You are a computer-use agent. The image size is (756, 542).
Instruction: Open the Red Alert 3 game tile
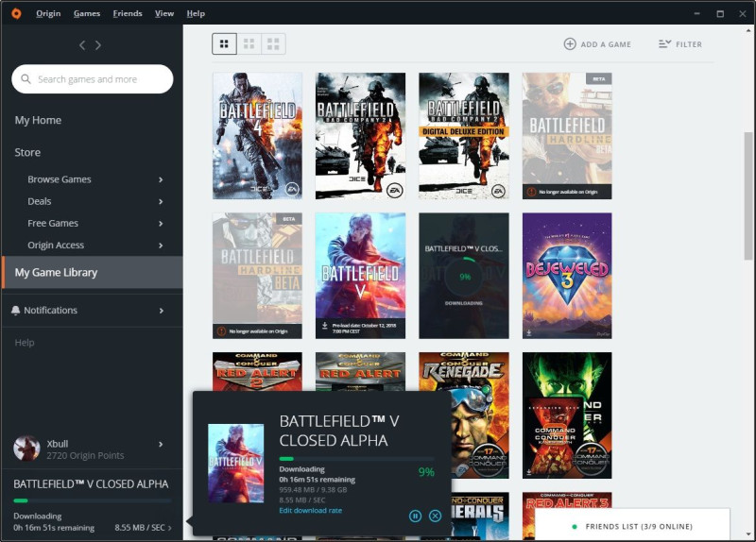click(567, 500)
